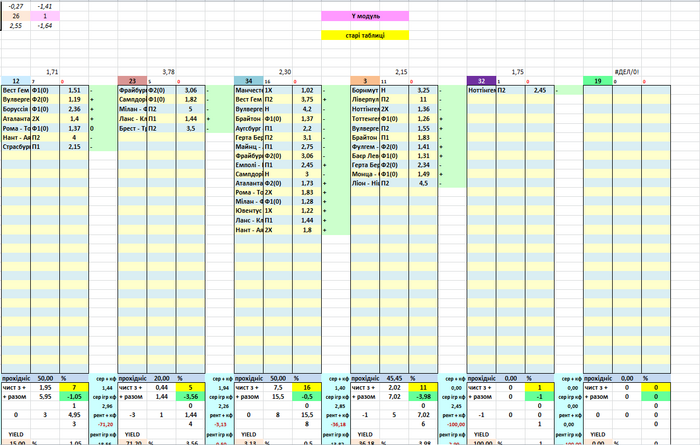Select the green cell showing -3,98
This screenshot has width=700, height=445.
click(x=423, y=396)
